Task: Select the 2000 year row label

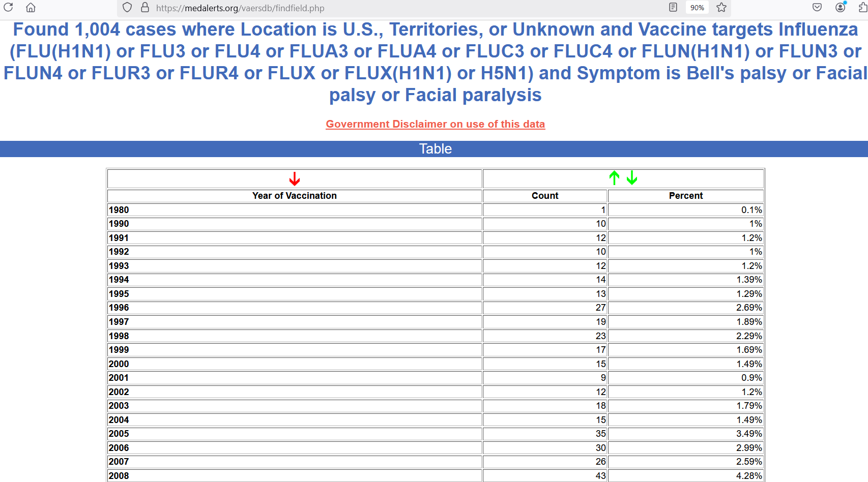Action: click(x=119, y=364)
